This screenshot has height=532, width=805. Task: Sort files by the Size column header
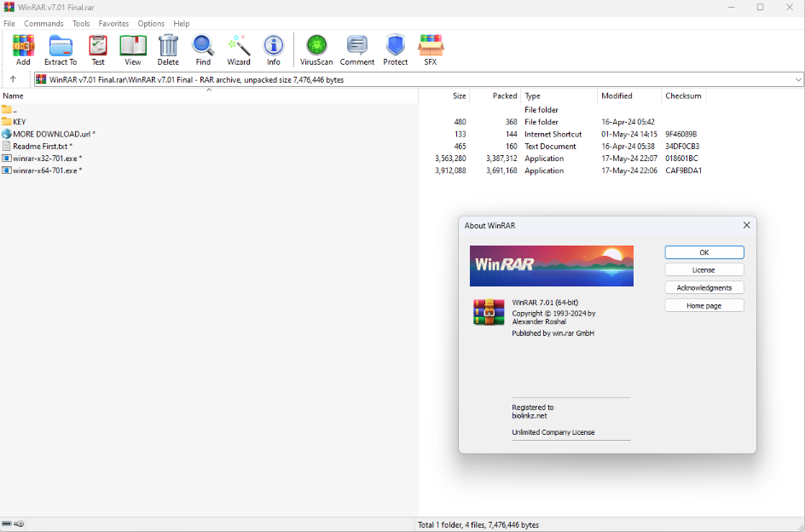(459, 96)
